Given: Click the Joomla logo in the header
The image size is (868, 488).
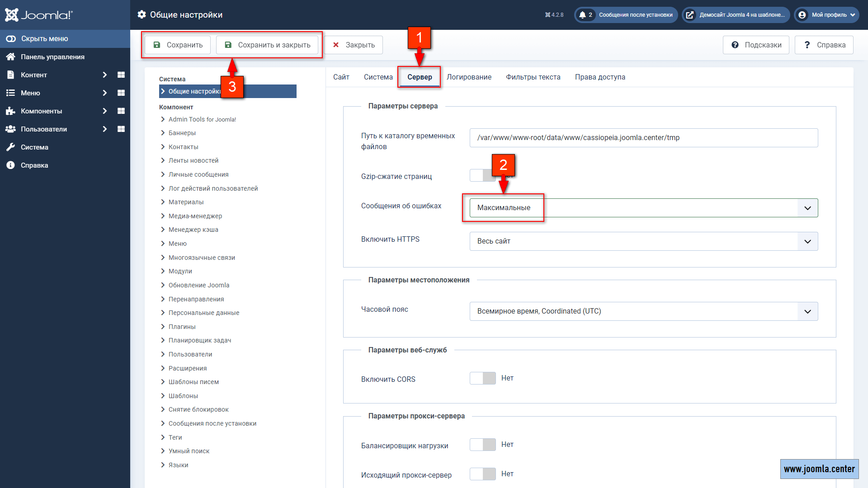Looking at the screenshot, I should 38,15.
